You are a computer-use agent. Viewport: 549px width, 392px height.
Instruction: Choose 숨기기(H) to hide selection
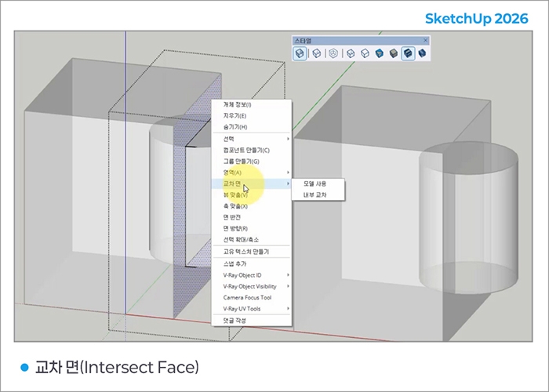click(x=252, y=127)
